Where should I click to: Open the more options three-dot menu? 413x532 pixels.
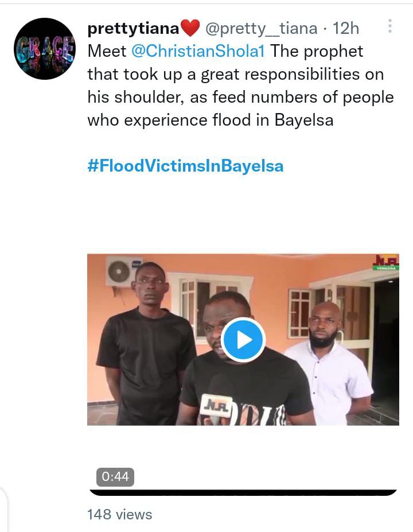click(x=389, y=26)
